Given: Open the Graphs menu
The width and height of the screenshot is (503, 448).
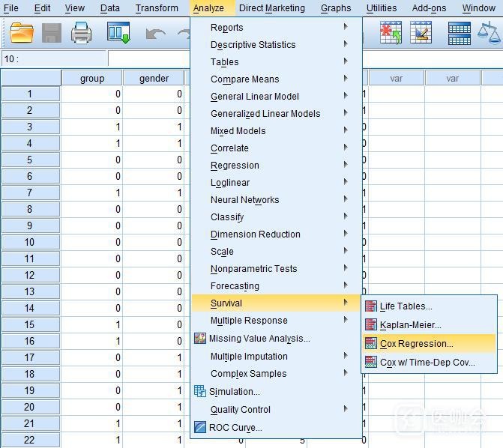Looking at the screenshot, I should (335, 8).
